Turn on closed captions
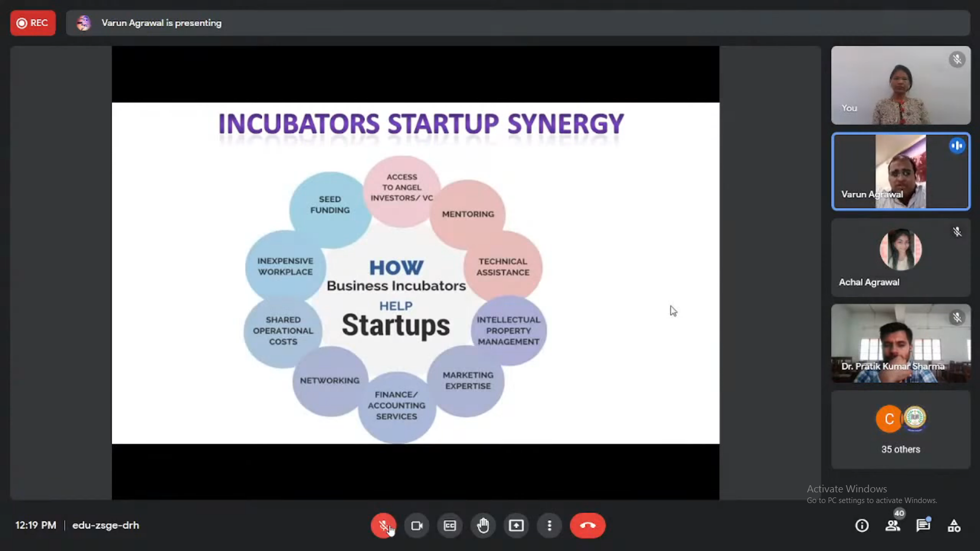980x551 pixels. click(x=450, y=525)
